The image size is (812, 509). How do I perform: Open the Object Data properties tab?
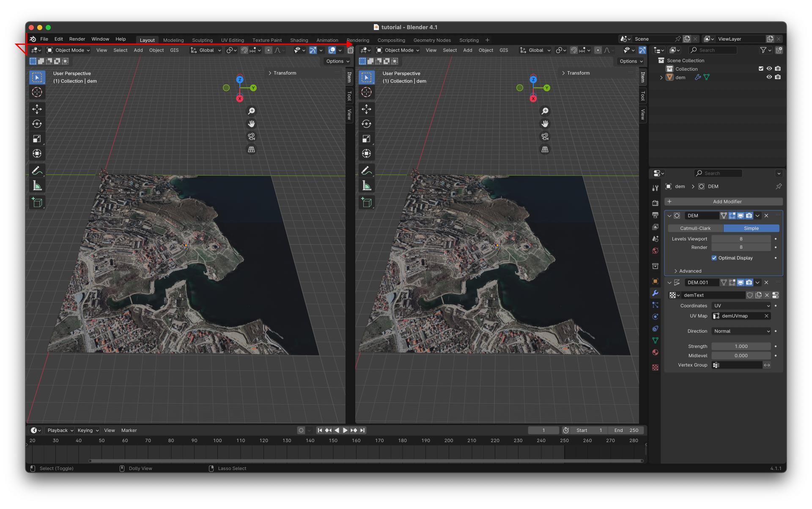pyautogui.click(x=655, y=340)
